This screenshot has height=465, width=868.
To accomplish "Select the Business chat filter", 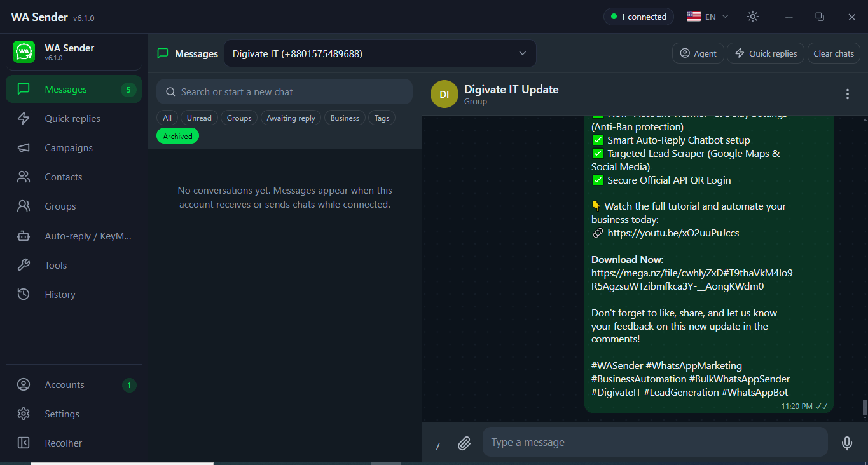I will 345,118.
